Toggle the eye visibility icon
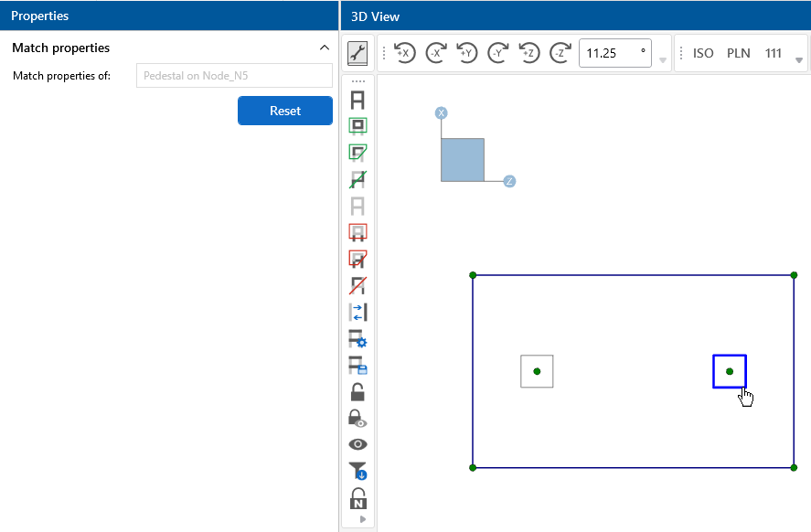 click(x=357, y=444)
